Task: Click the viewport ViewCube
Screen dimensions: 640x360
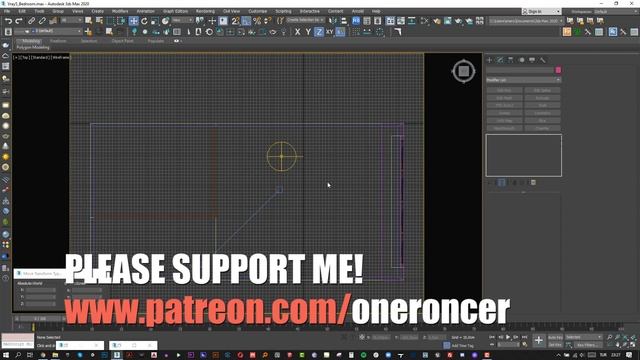Action: 464,71
